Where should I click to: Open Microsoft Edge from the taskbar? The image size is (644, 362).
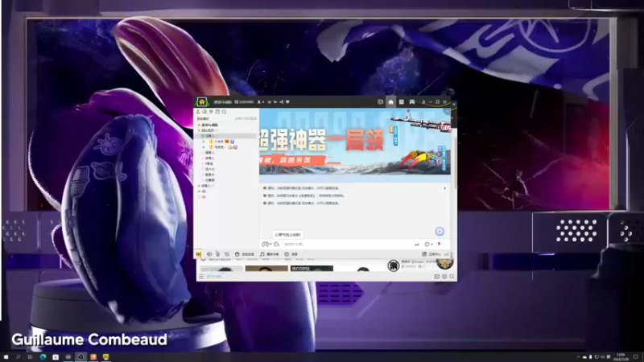(x=43, y=356)
